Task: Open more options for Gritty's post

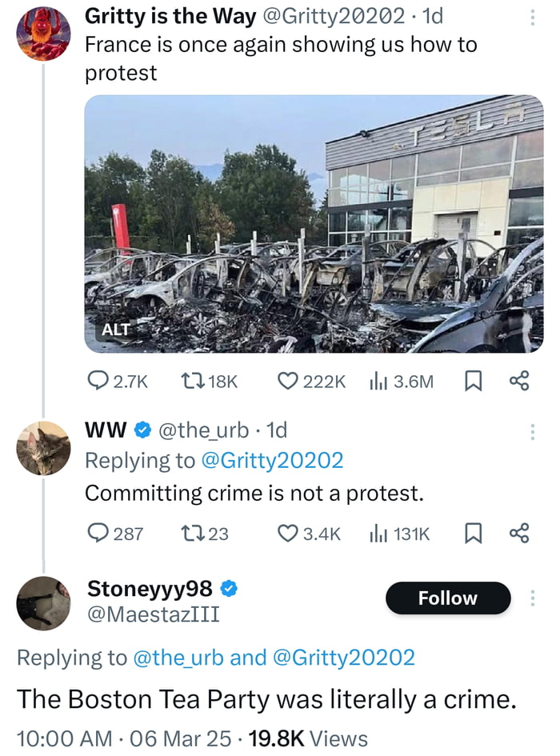Action: coord(532,18)
